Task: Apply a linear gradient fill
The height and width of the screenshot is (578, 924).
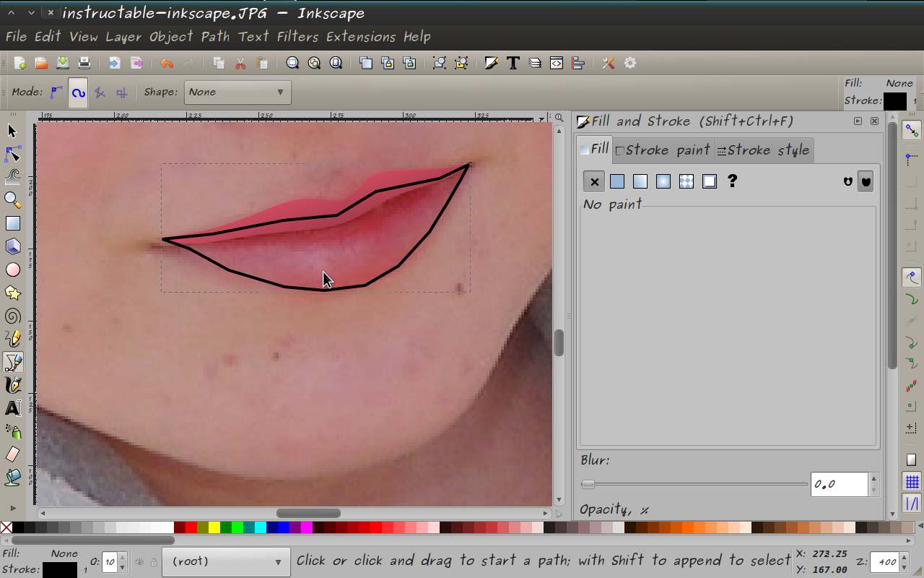Action: (x=640, y=181)
